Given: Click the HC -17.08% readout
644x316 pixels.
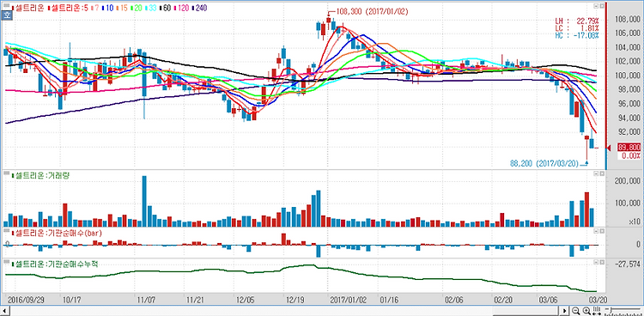Looking at the screenshot, I should [x=577, y=35].
